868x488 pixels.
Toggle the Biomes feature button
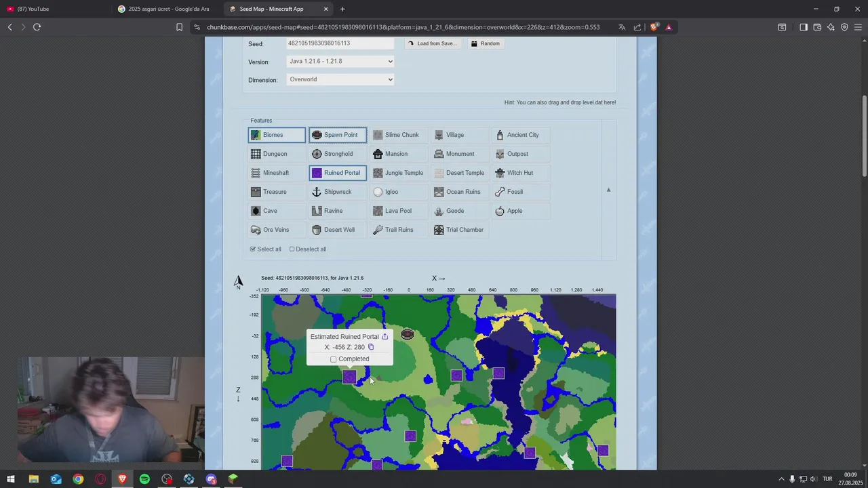277,135
